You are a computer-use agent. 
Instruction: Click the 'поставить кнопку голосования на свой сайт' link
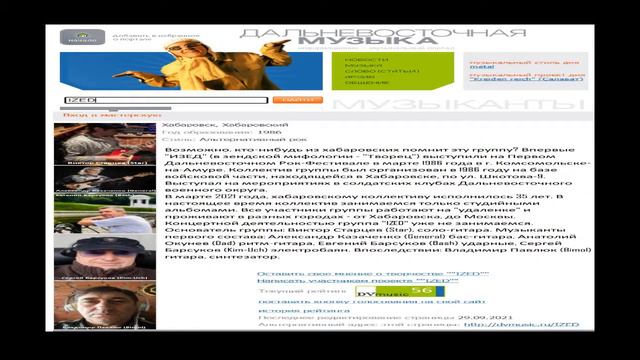coord(371,302)
